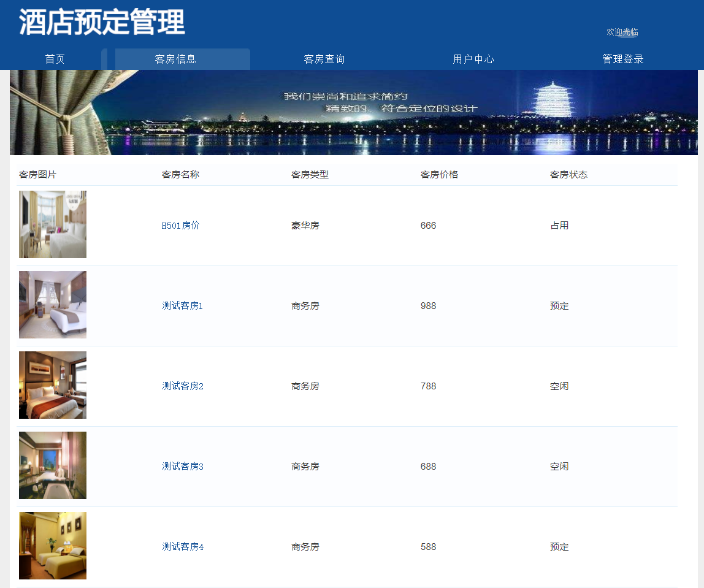Click the 客房价格 column header
Image resolution: width=704 pixels, height=588 pixels.
(x=439, y=175)
